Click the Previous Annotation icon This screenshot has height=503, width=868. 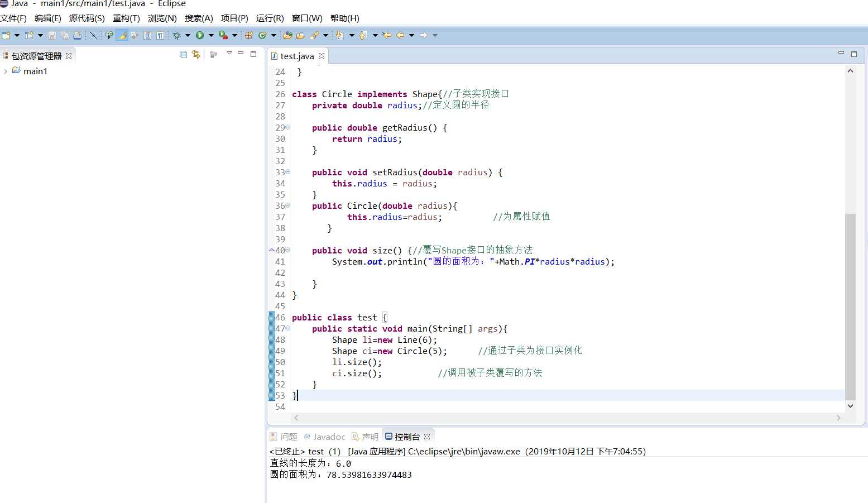[363, 35]
